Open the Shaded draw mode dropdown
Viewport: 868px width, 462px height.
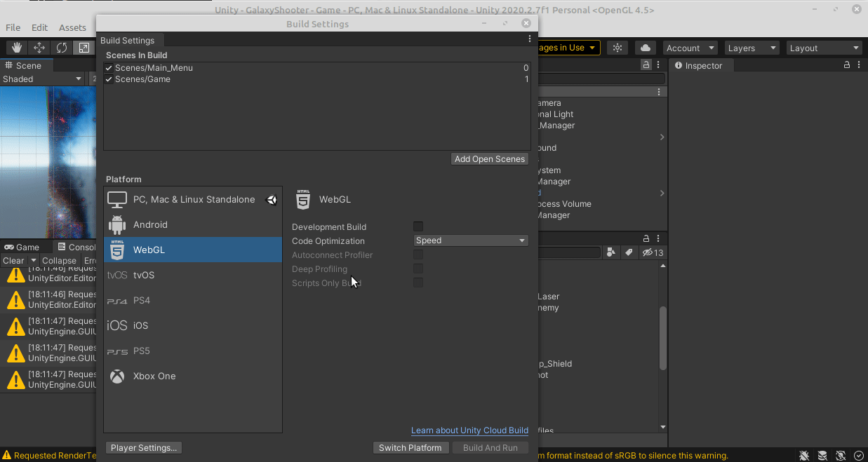(42, 79)
